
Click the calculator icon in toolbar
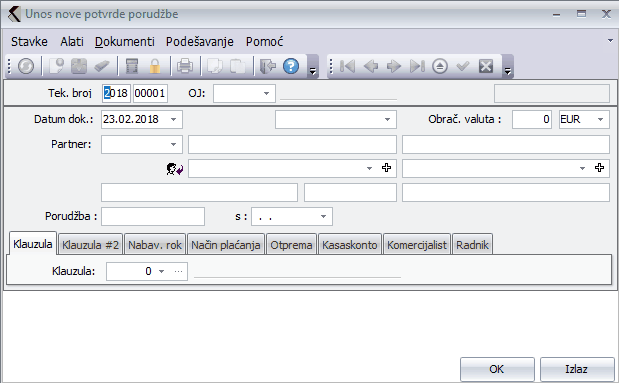[x=132, y=66]
